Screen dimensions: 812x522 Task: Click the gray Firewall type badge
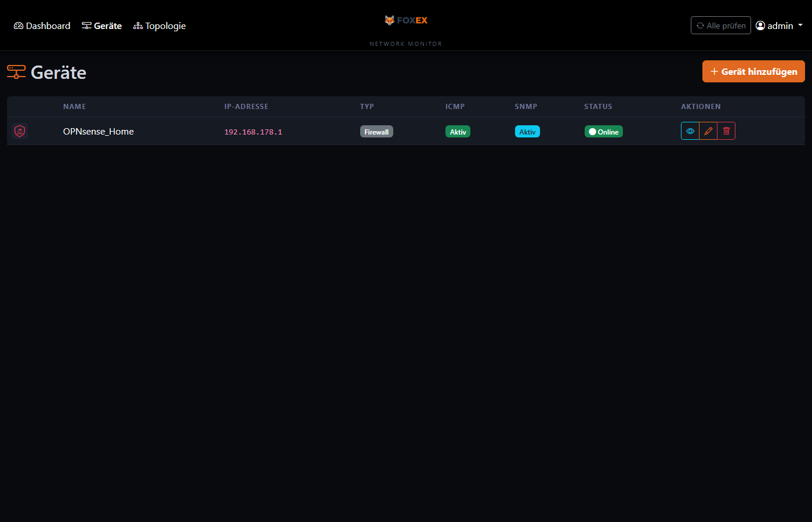[376, 132]
